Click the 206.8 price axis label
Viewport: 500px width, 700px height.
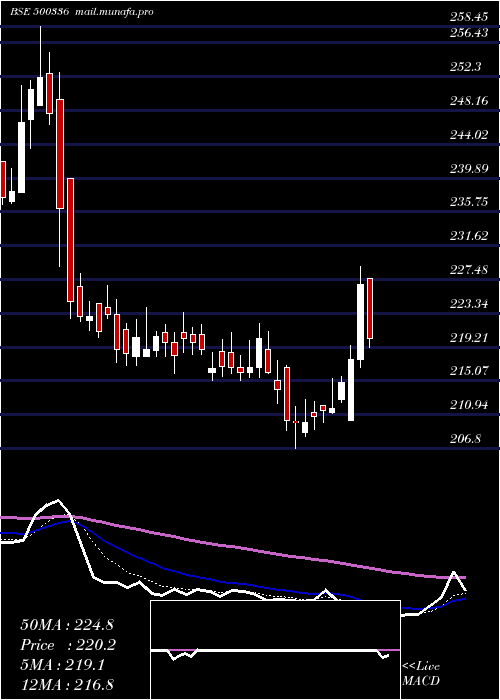tap(466, 439)
